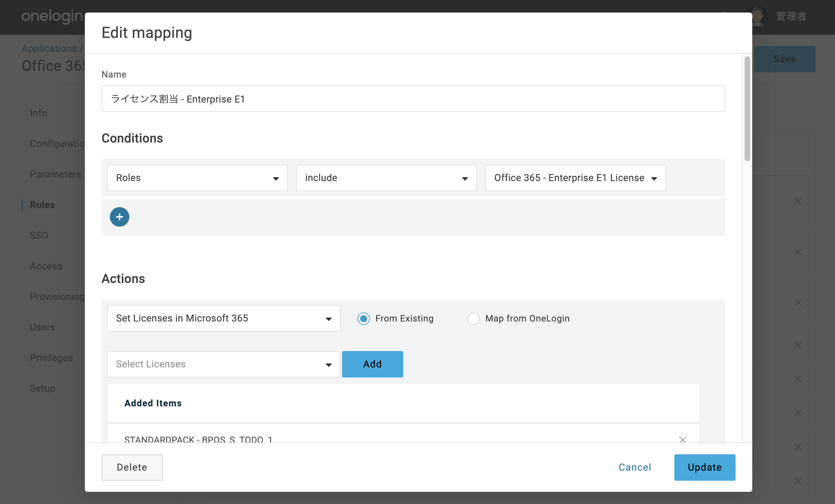Click the Update button
The image size is (835, 504).
click(x=705, y=468)
